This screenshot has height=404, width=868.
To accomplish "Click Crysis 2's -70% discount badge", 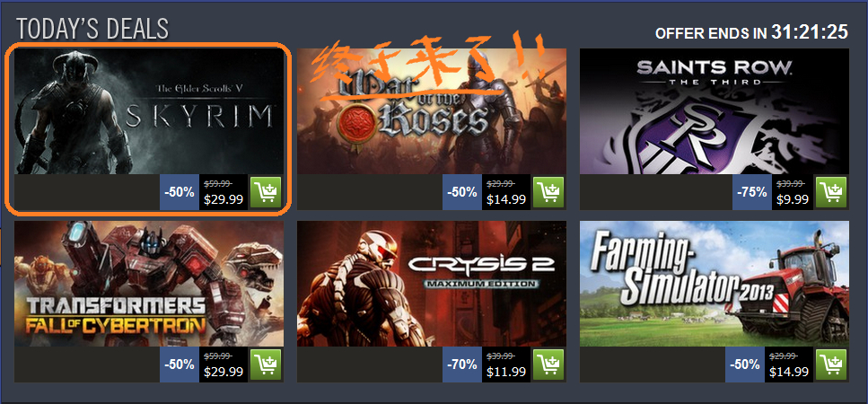I will point(462,364).
